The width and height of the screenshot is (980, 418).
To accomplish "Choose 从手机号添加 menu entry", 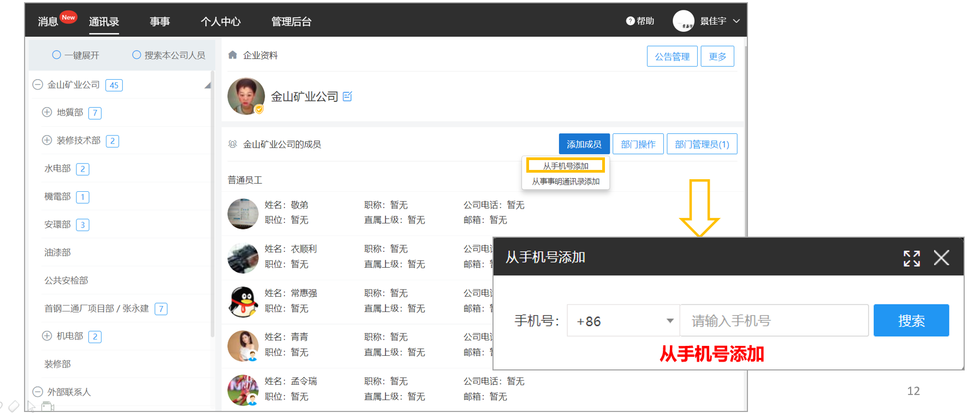I will tap(566, 166).
